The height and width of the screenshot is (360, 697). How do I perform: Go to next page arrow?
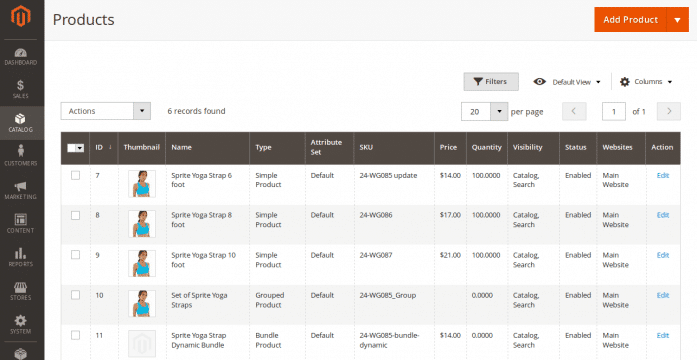pos(669,112)
